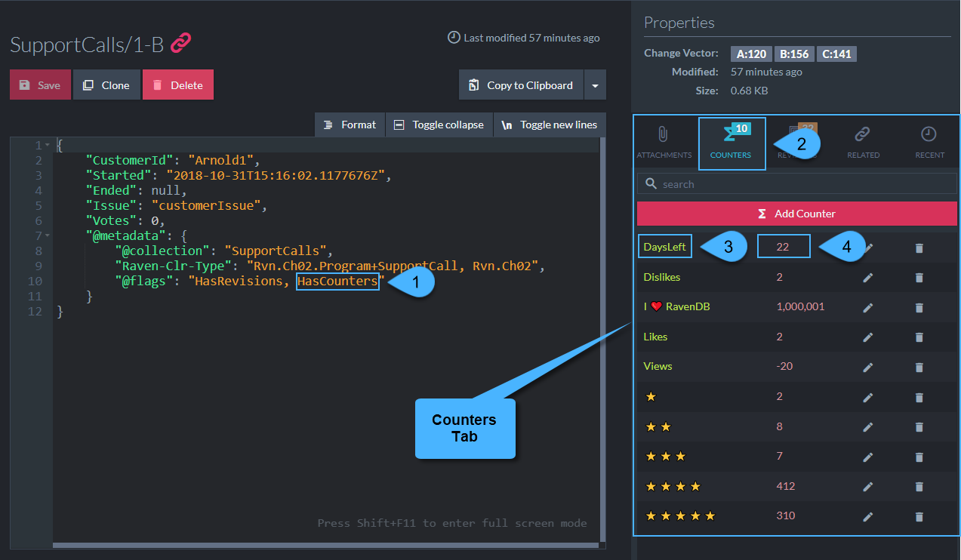Image resolution: width=961 pixels, height=560 pixels.
Task: Open the Attachments tab
Action: coord(664,143)
